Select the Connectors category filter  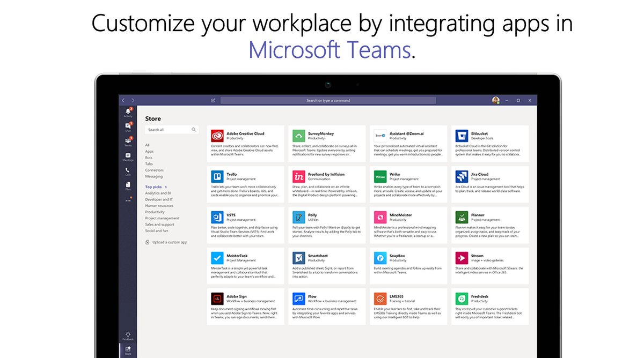(x=154, y=170)
